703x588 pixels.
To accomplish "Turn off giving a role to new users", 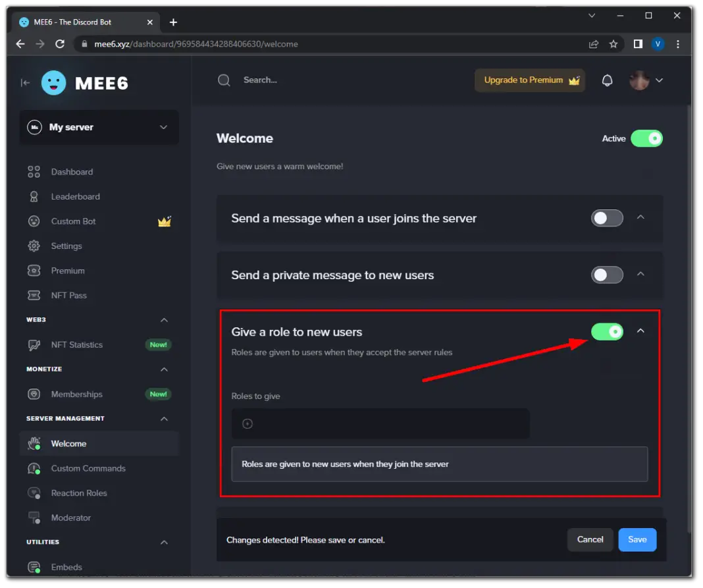I will coord(607,332).
